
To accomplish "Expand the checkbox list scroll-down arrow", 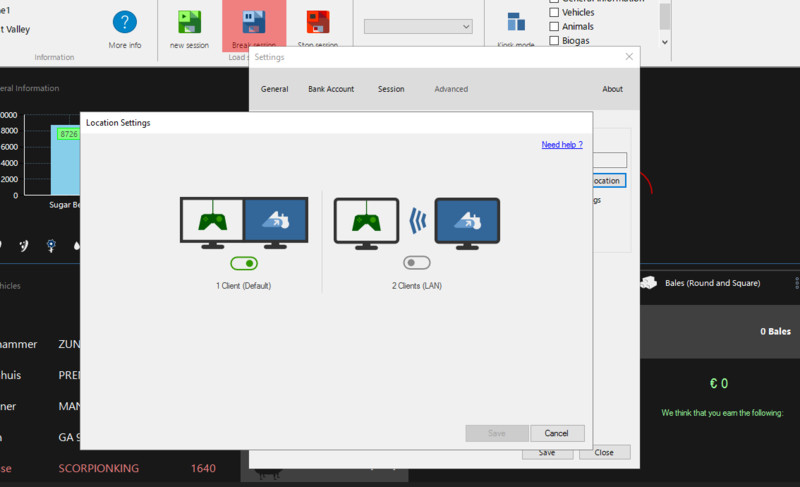I will [665, 43].
